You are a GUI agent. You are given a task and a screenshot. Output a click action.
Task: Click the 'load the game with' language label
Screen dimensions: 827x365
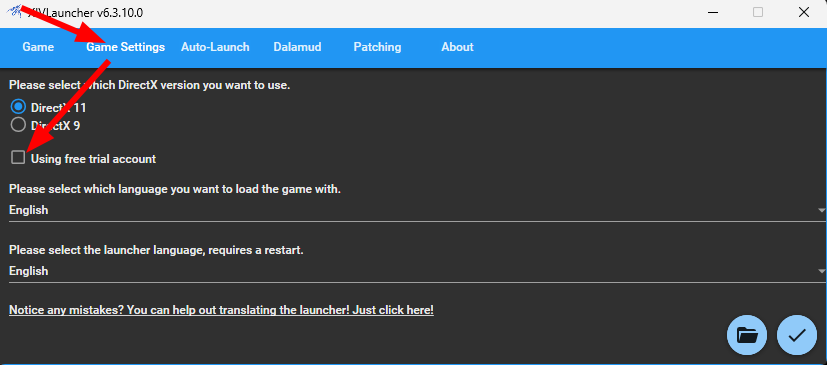click(175, 189)
